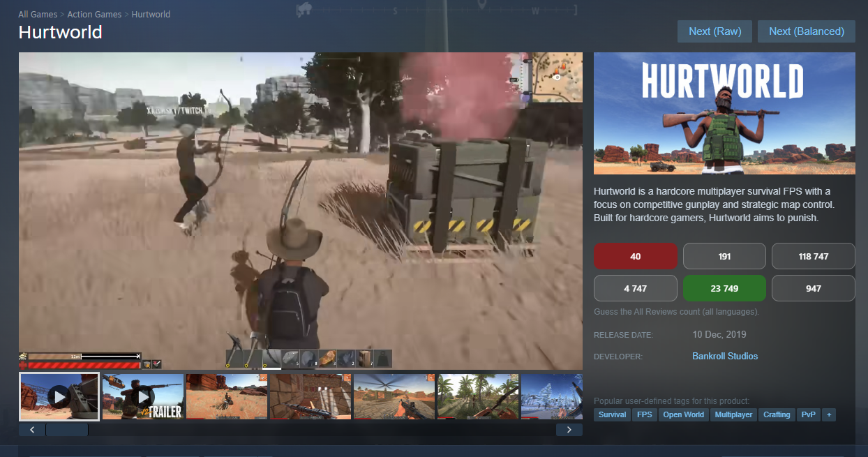This screenshot has width=868, height=457.
Task: Choose the 118 747 reviews guess
Action: [x=814, y=256]
